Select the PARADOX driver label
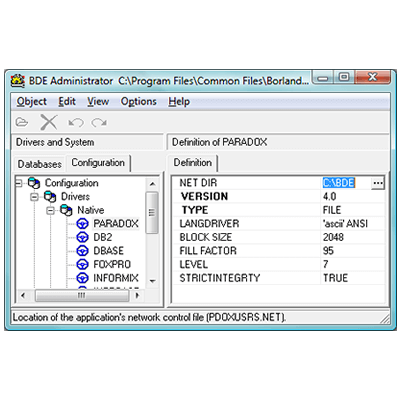This screenshot has width=400, height=400. coord(116,224)
